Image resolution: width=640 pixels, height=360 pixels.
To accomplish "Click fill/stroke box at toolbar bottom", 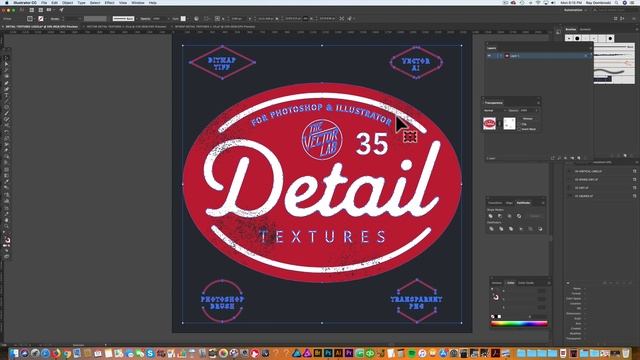I will 7,240.
